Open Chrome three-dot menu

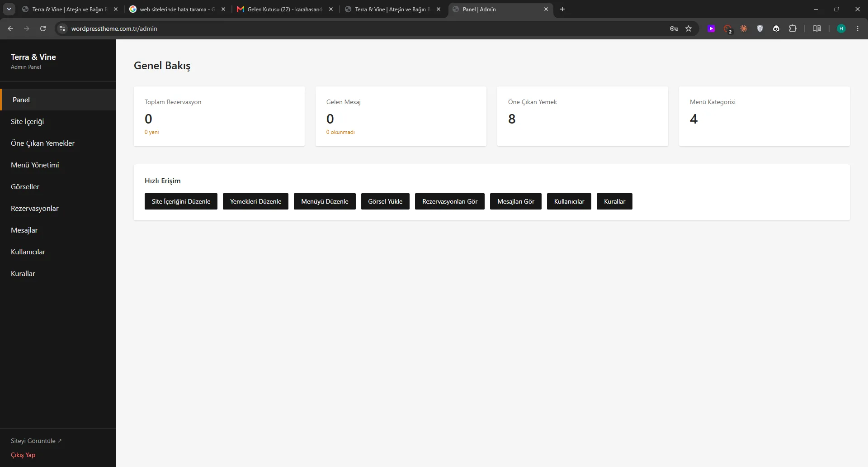click(858, 29)
